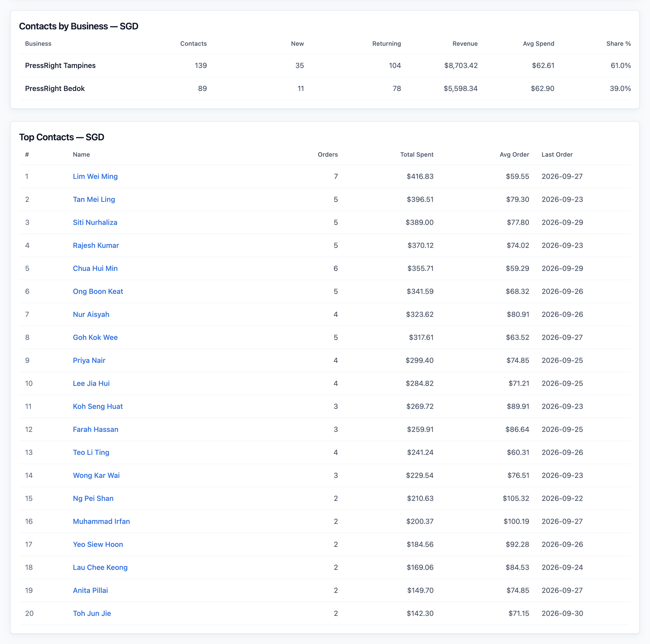Select total spent value $416.83
The width and height of the screenshot is (650, 644).
click(420, 176)
